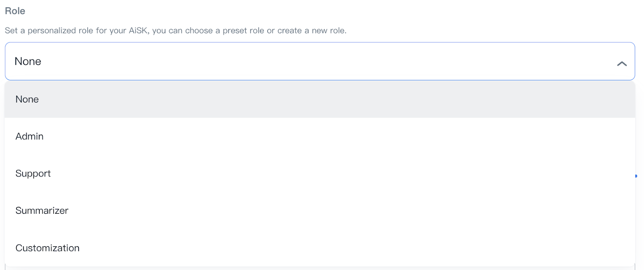Click the selected value None in Role box

pyautogui.click(x=28, y=61)
